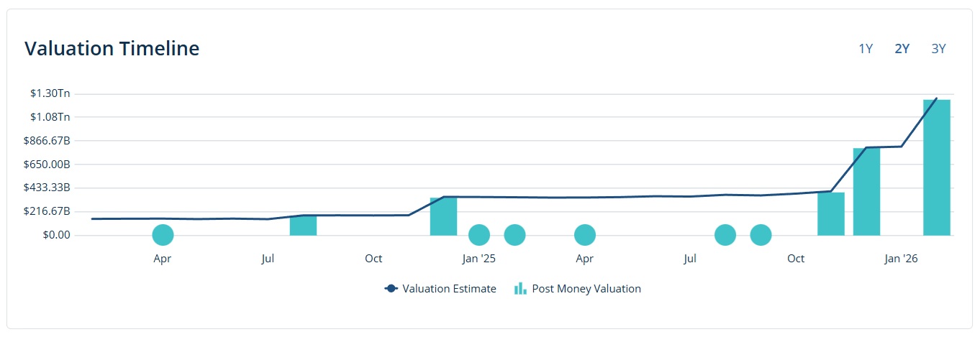Click the event dot before Oct 2025
980x337 pixels.
761,235
